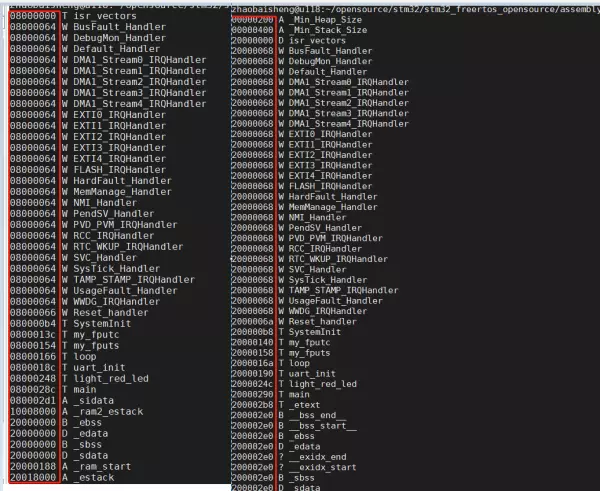Click _sidata symbol in left pane
This screenshot has height=491, width=600.
pos(93,401)
